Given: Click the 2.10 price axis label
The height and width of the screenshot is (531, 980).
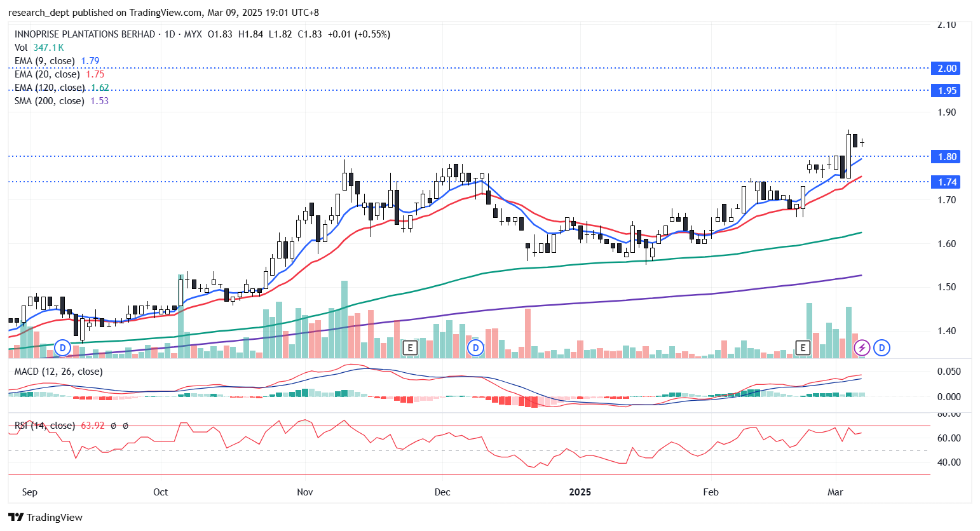Looking at the screenshot, I should coord(947,25).
